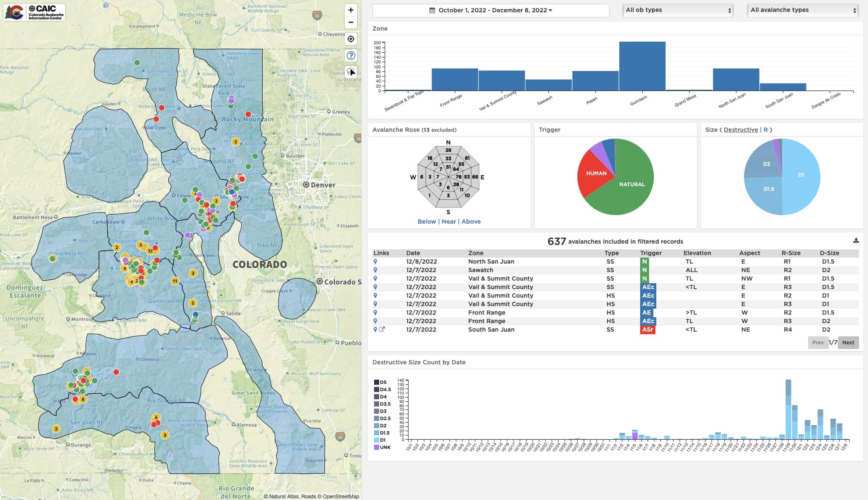Screen dimensions: 868x500
Task: Switch size chart to Destructive
Action: click(740, 130)
